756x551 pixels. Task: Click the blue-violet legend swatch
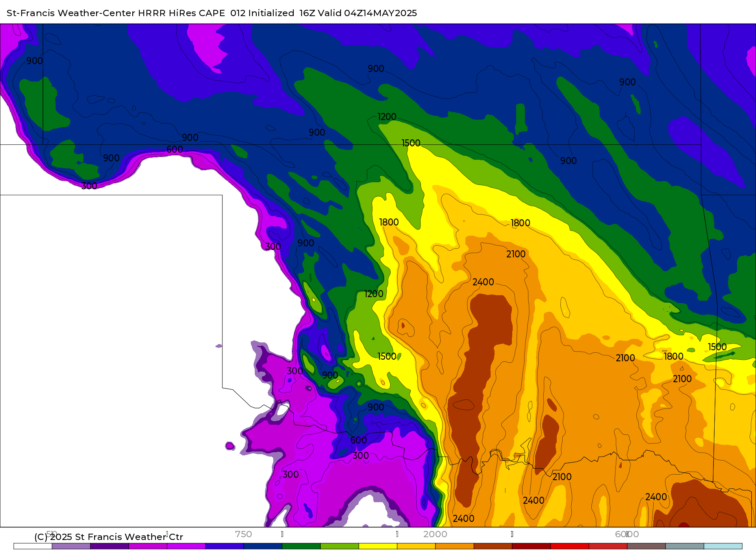(224, 546)
